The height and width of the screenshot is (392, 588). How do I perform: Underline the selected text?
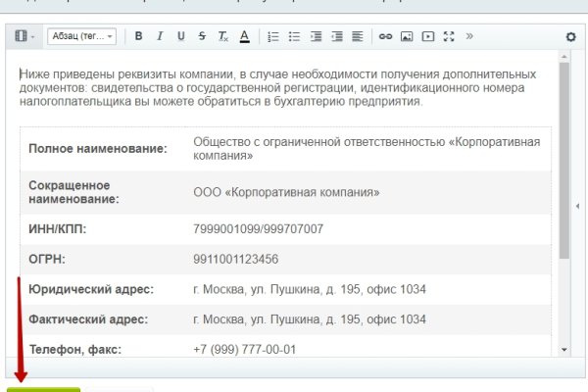coord(180,36)
